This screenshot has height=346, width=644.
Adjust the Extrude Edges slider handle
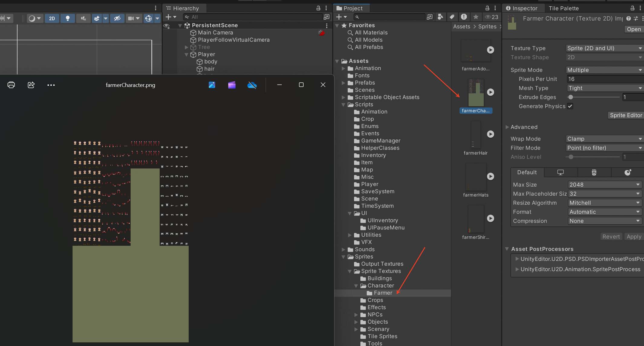[571, 97]
